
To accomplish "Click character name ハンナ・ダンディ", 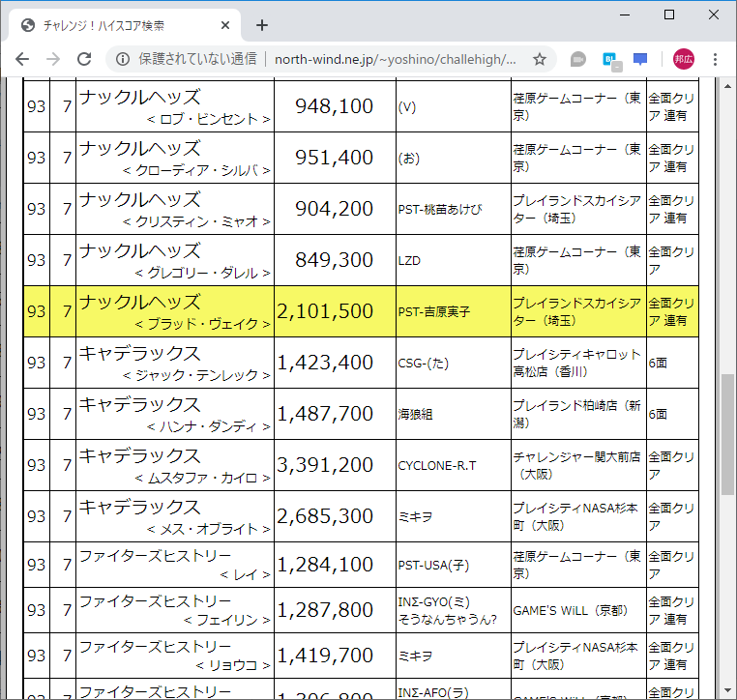I will (209, 426).
